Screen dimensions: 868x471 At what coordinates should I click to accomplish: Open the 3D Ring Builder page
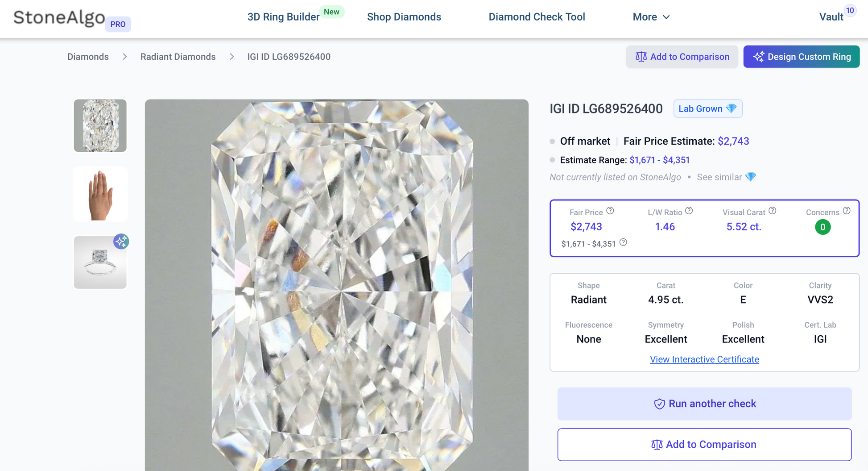coord(283,17)
